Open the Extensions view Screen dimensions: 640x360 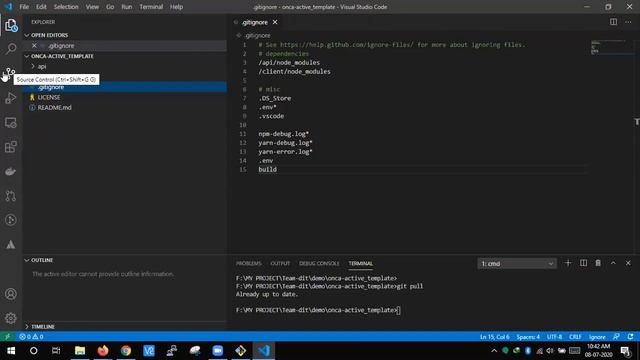click(11, 147)
